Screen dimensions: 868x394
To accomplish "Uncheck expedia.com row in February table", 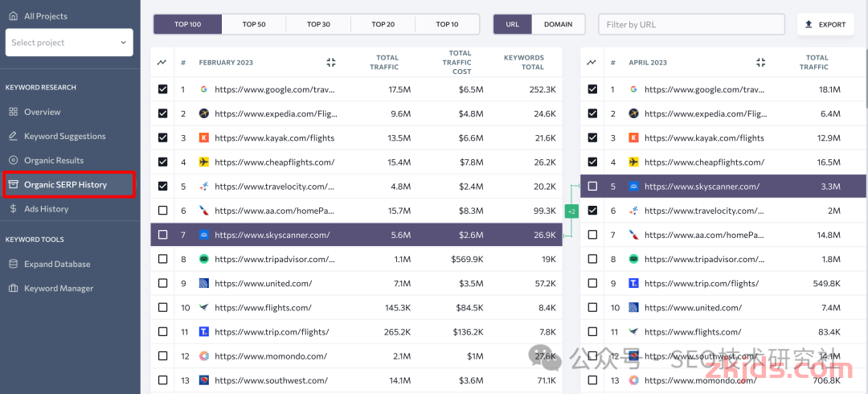I will 162,113.
